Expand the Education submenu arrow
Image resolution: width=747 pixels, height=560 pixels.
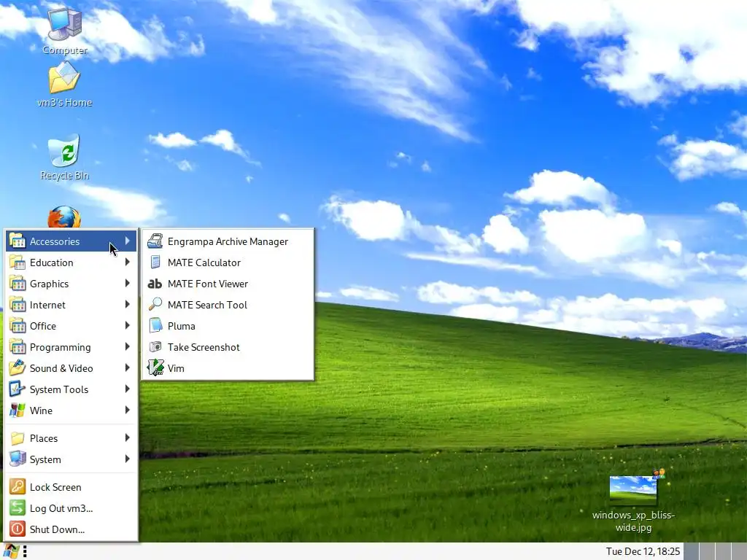[127, 262]
